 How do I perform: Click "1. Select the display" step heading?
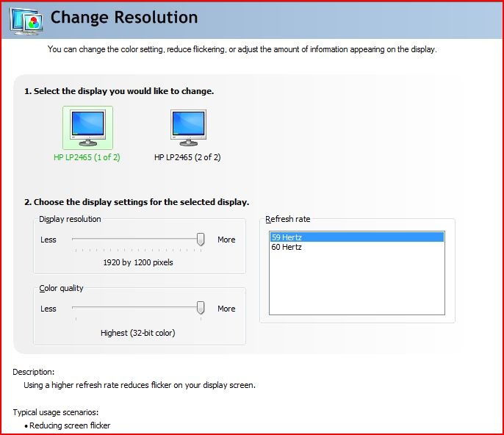click(x=119, y=91)
